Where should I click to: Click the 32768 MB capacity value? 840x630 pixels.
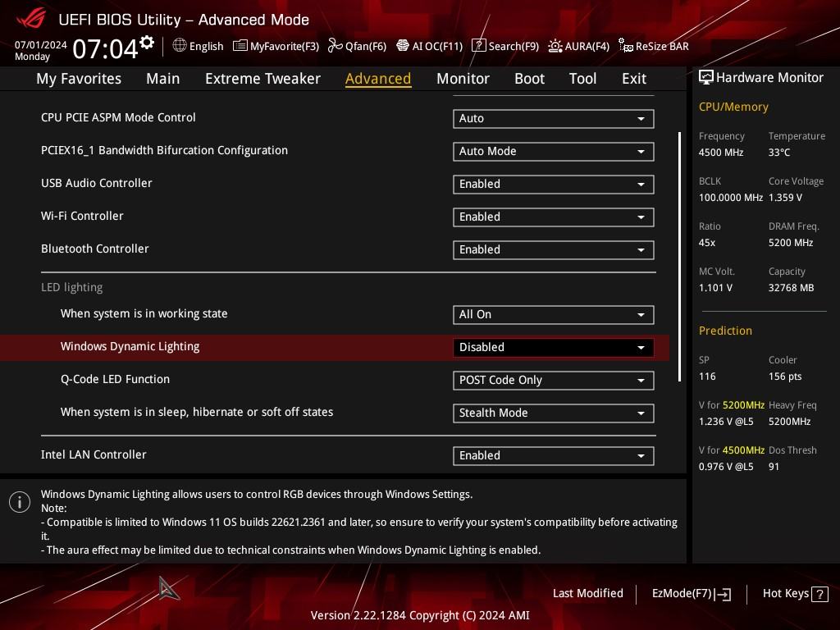pyautogui.click(x=791, y=288)
